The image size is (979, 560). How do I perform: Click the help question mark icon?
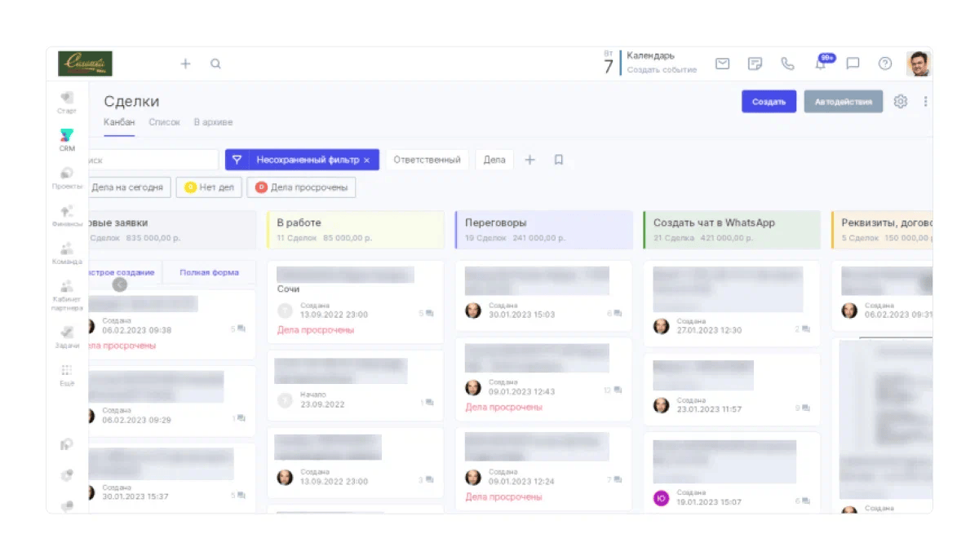tap(885, 64)
